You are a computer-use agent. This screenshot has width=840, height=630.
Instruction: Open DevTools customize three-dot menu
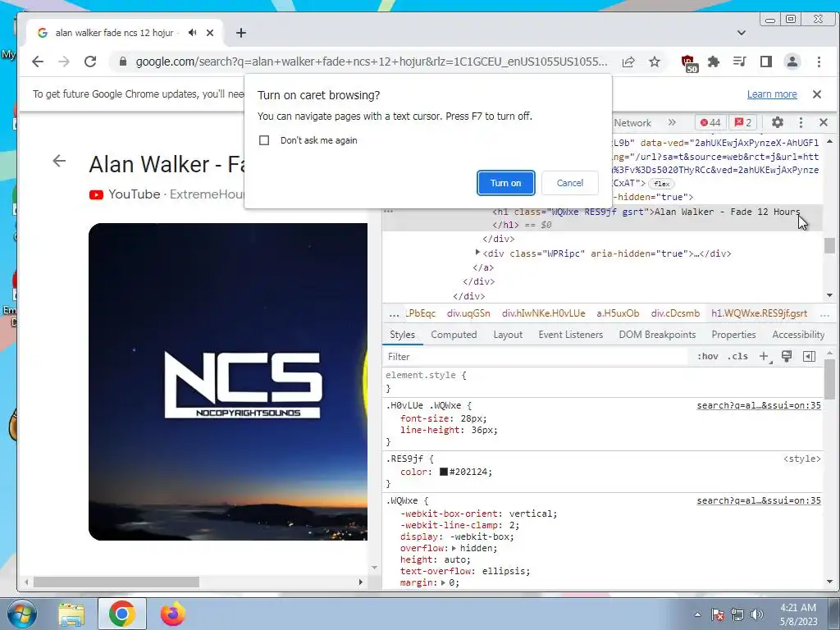coord(801,123)
